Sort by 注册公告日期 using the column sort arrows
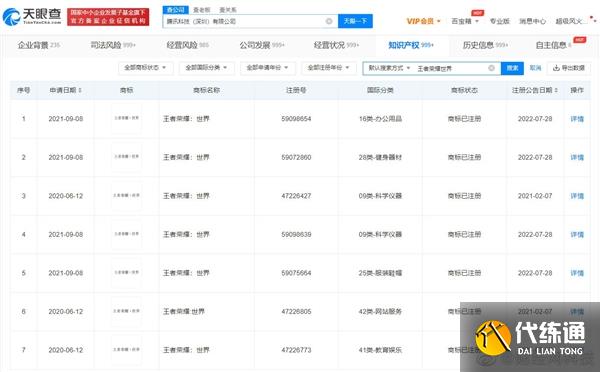 pyautogui.click(x=556, y=90)
